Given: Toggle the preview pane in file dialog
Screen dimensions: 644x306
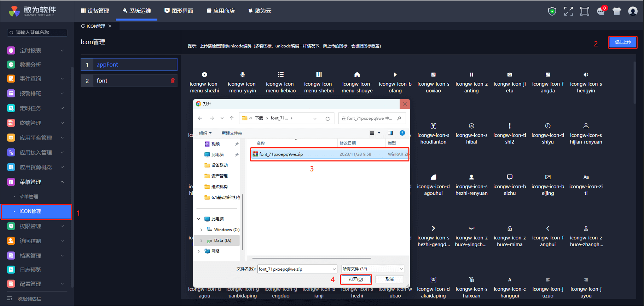Looking at the screenshot, I should pos(390,133).
